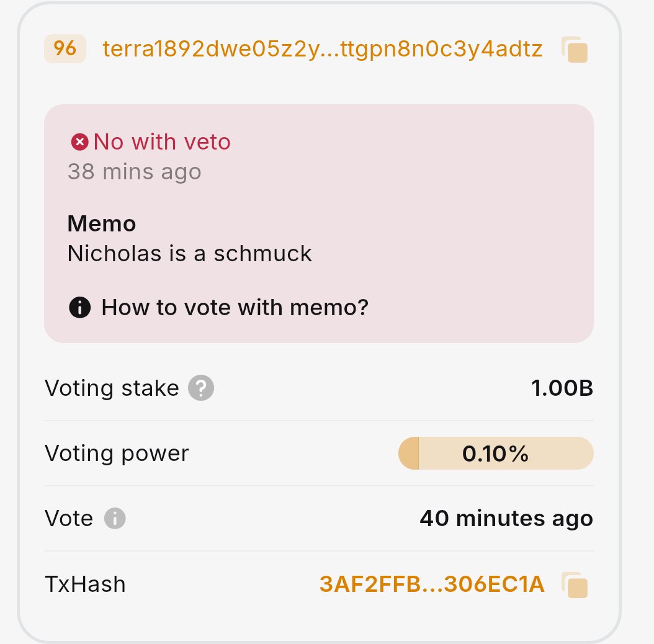
Task: Click the TxHash label
Action: (x=85, y=584)
